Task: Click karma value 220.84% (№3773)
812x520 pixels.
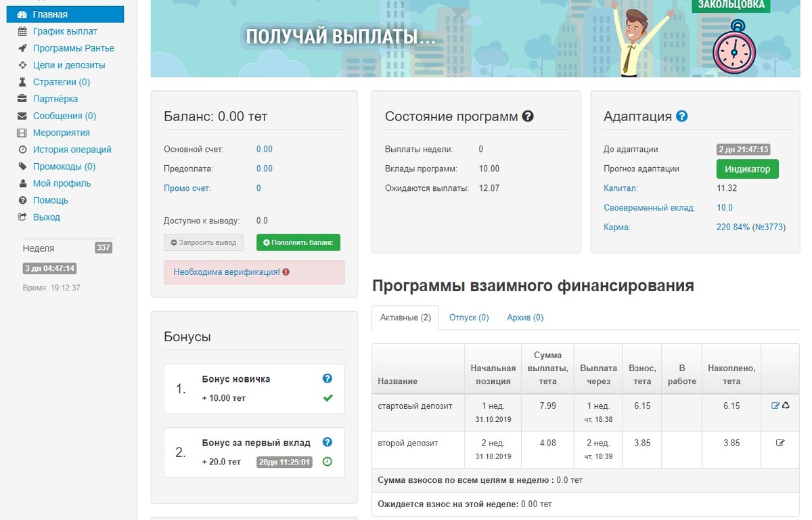Action: click(x=751, y=227)
